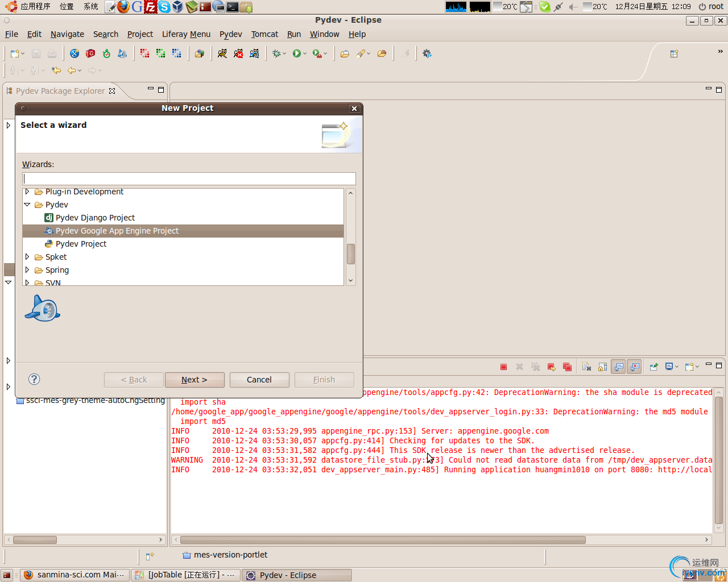Click the green Run toolbar button
The image size is (728, 582).
[x=296, y=53]
